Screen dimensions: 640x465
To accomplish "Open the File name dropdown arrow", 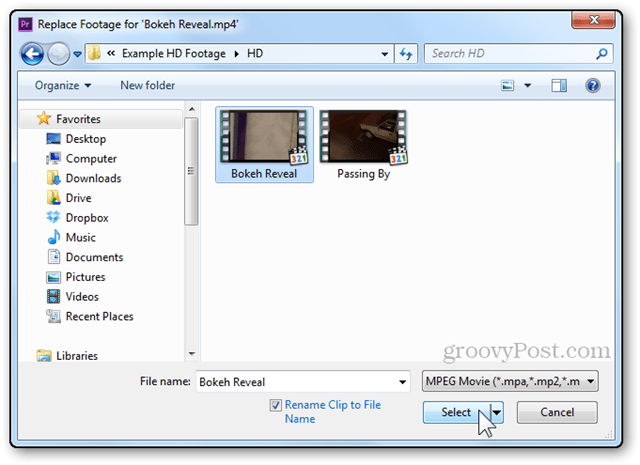I will pos(402,382).
